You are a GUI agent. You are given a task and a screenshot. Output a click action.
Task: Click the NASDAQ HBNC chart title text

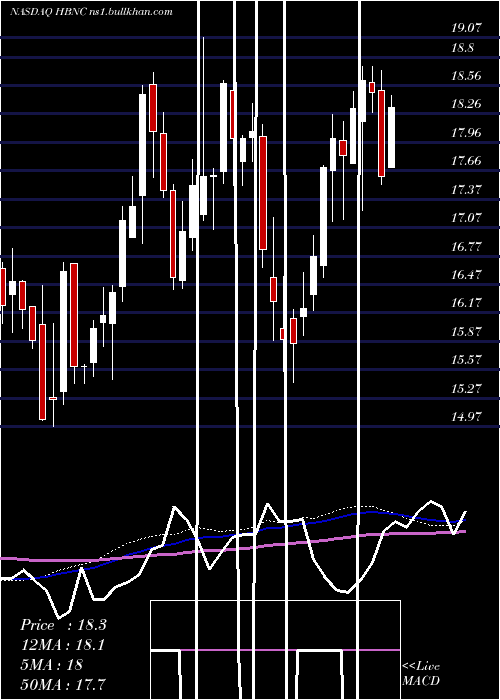tap(92, 12)
